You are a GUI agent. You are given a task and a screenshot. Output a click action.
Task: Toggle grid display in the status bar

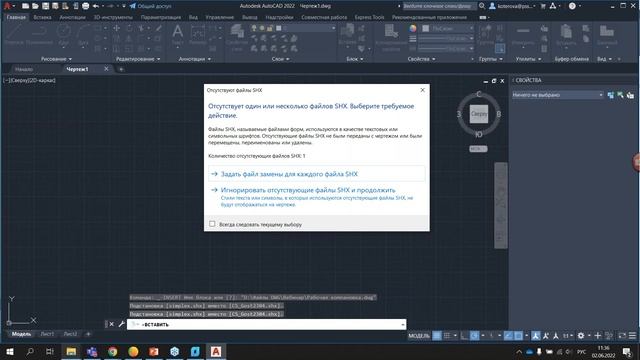(437, 336)
